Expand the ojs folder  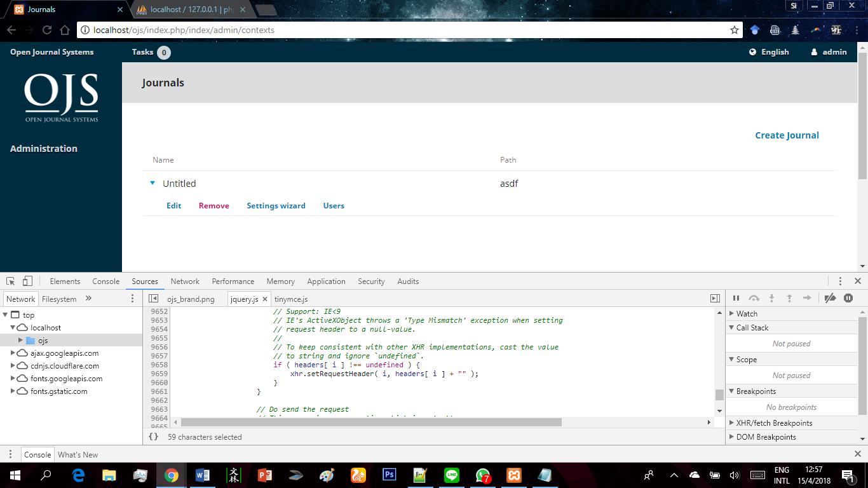tap(21, 341)
